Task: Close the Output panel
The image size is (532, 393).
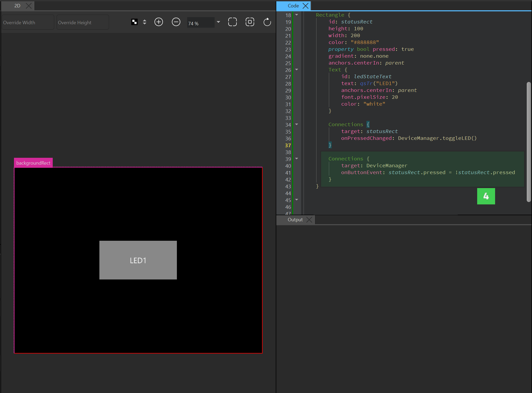Action: click(x=309, y=220)
